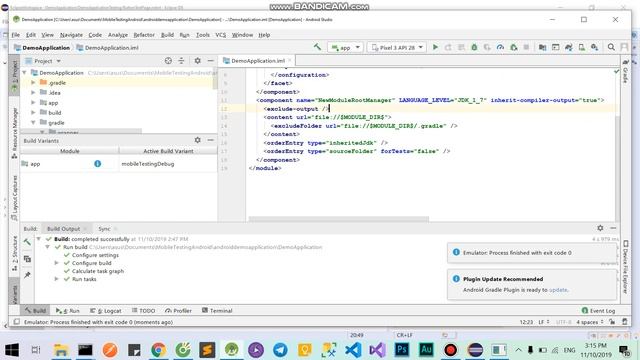Click the 4 spaces indent setting
The height and width of the screenshot is (360, 640).
pos(590,322)
